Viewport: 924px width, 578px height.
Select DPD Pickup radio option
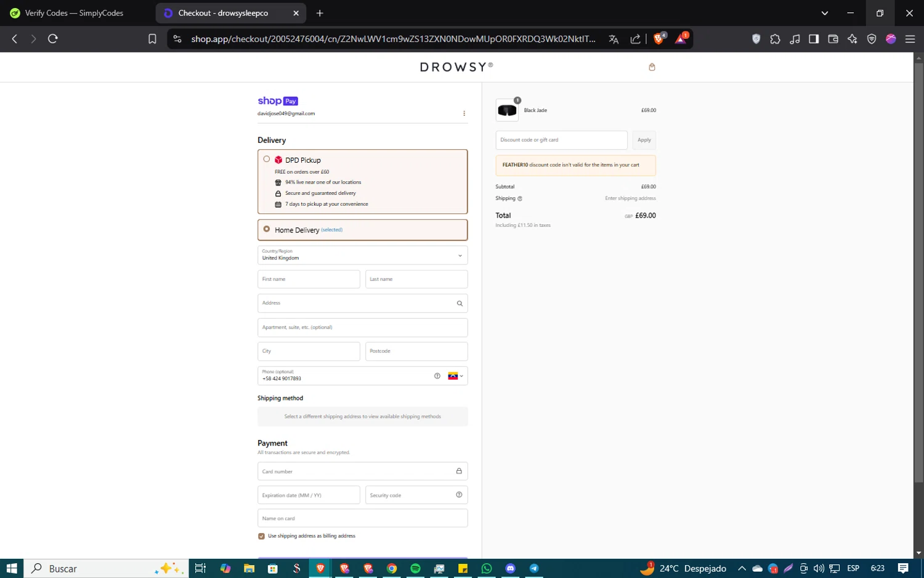tap(267, 159)
